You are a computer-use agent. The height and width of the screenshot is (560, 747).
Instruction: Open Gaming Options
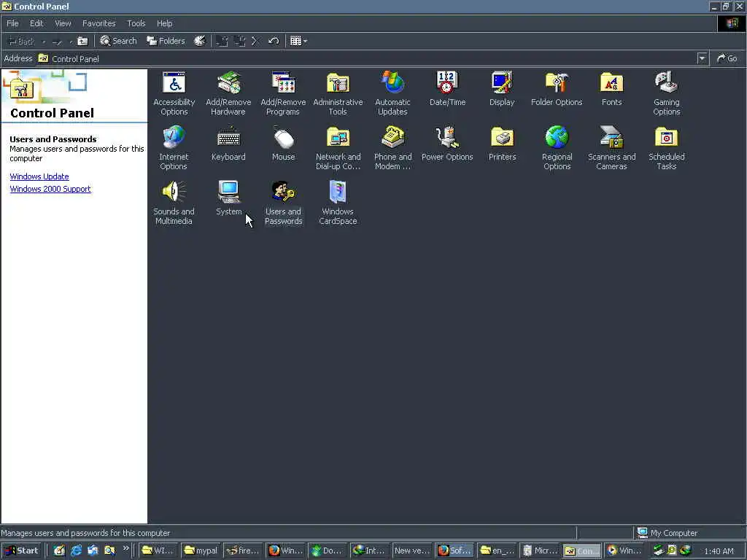coord(667,93)
